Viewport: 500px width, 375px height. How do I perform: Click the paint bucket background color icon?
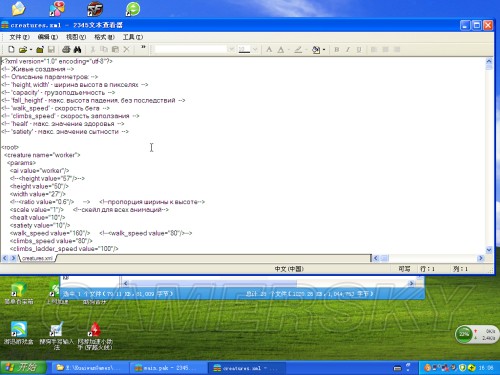(x=316, y=50)
